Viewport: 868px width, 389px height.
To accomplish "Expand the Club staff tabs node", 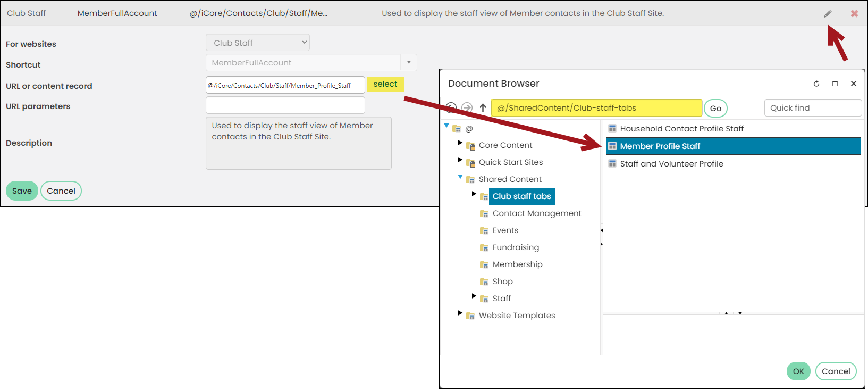I will pos(474,194).
